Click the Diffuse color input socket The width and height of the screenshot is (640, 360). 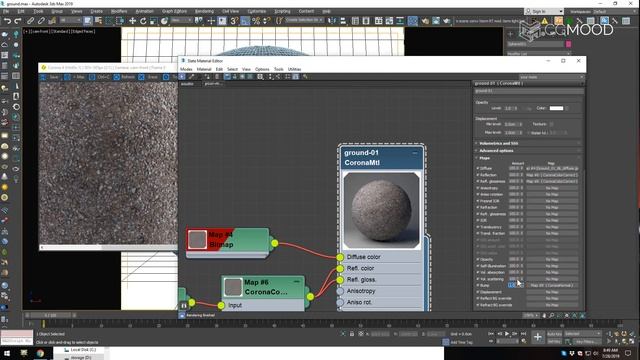point(340,257)
